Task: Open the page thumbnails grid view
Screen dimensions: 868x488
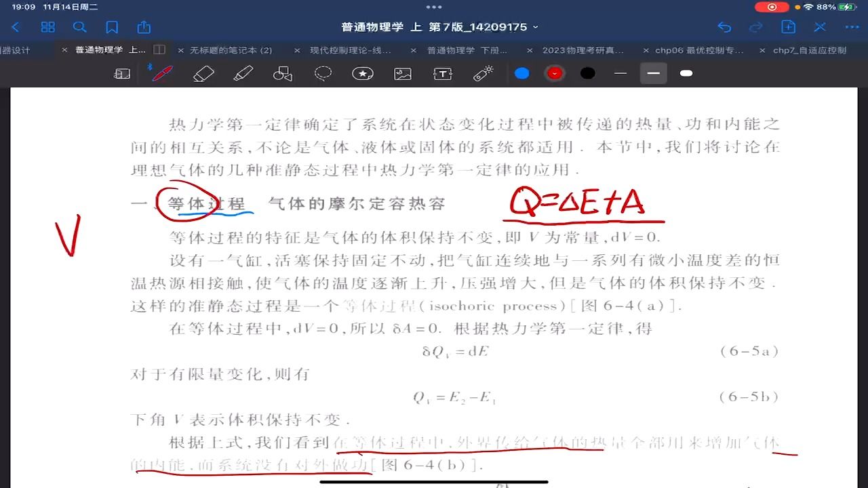Action: [48, 27]
